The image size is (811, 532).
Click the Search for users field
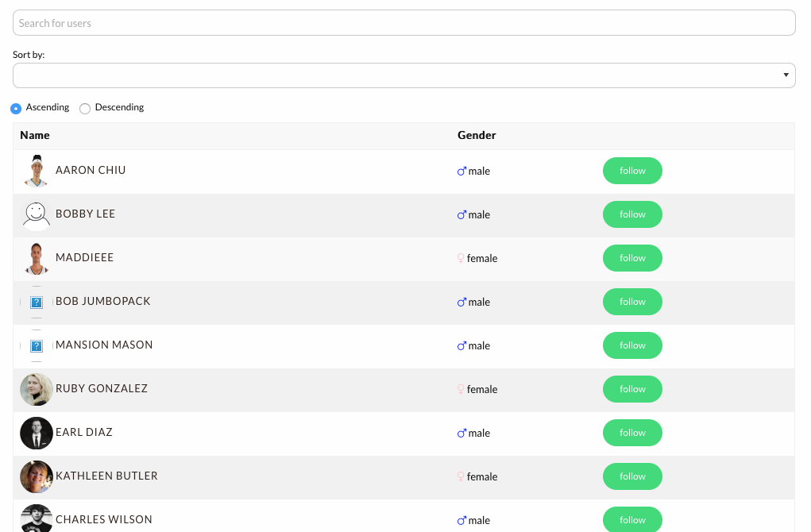pos(404,23)
